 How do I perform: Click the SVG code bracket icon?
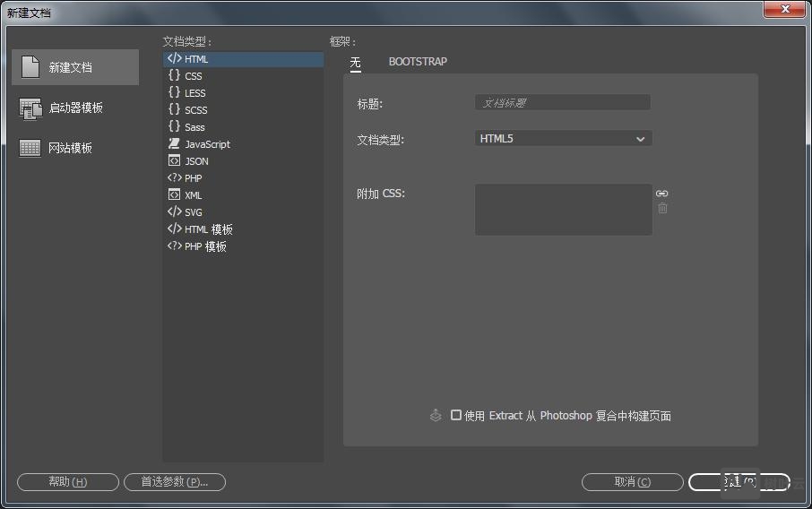pos(174,211)
